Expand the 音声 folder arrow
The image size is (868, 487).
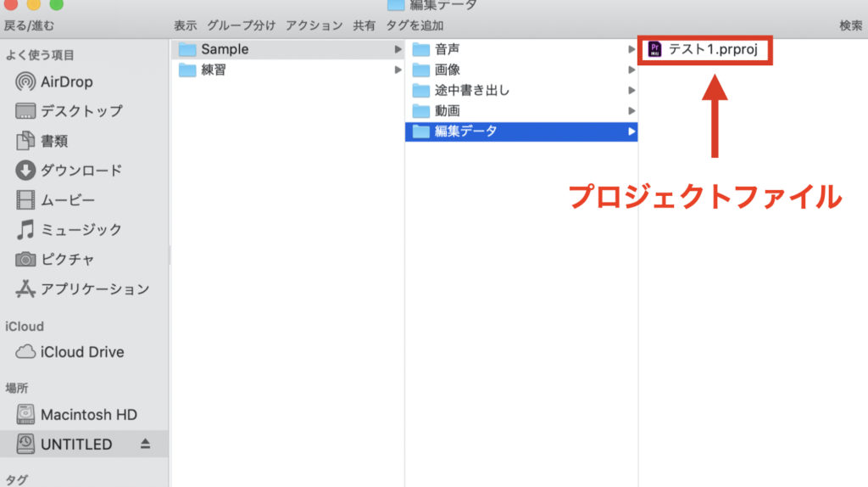[631, 49]
